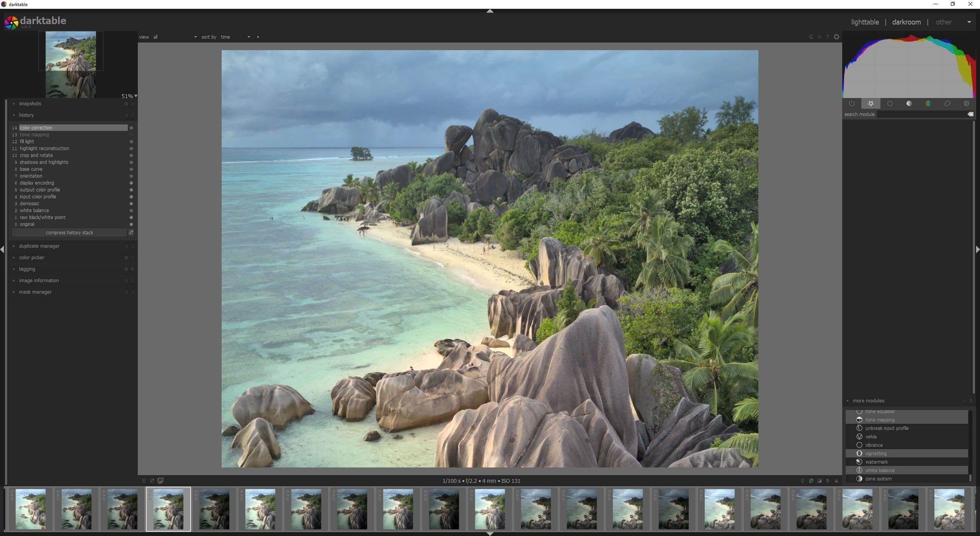This screenshot has width=980, height=536.
Task: Open the view filter dropdown
Action: point(175,37)
